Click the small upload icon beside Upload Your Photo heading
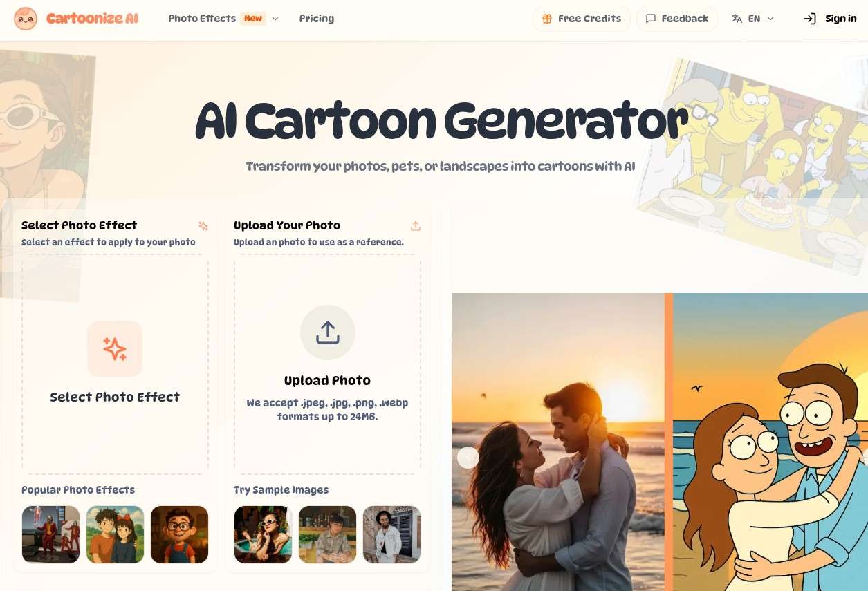Viewport: 868px width, 591px height. pyautogui.click(x=416, y=226)
